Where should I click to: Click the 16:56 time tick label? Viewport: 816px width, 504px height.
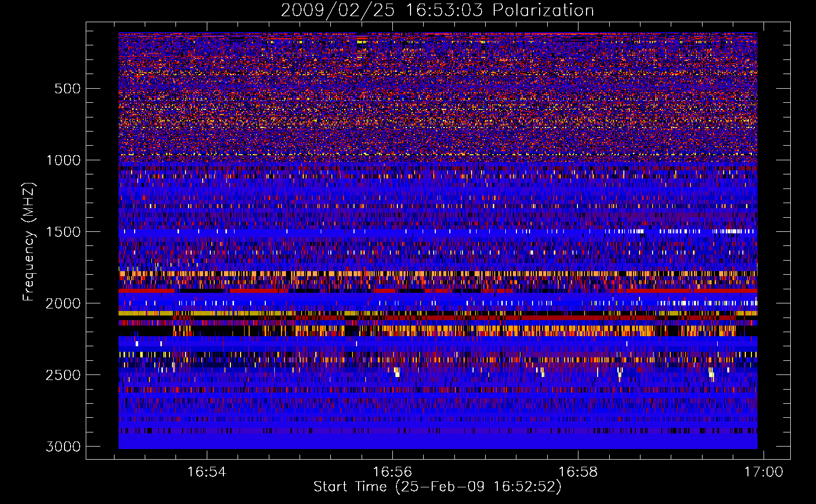tap(392, 472)
